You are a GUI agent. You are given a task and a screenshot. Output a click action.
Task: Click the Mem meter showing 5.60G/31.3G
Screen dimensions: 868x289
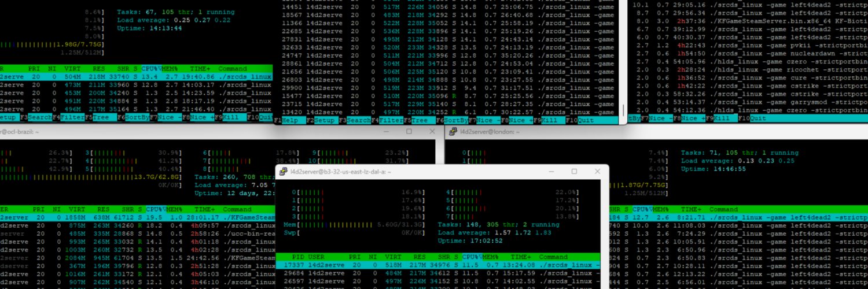click(354, 225)
